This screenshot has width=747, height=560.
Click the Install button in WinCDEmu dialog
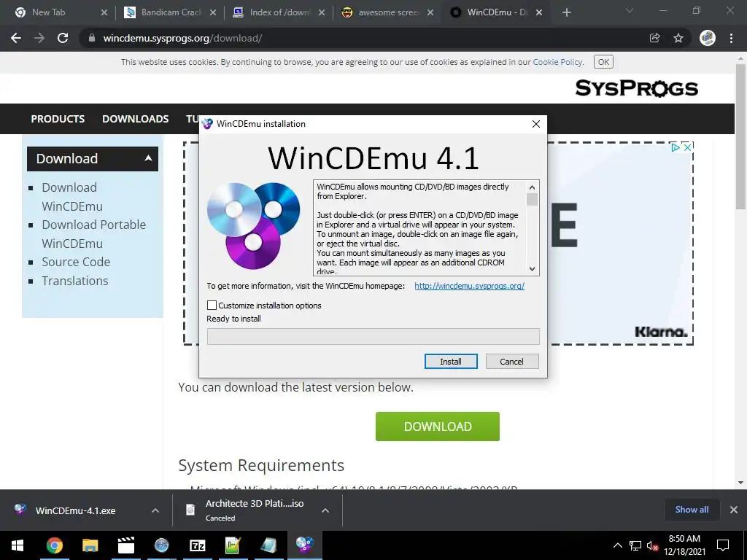pyautogui.click(x=451, y=362)
